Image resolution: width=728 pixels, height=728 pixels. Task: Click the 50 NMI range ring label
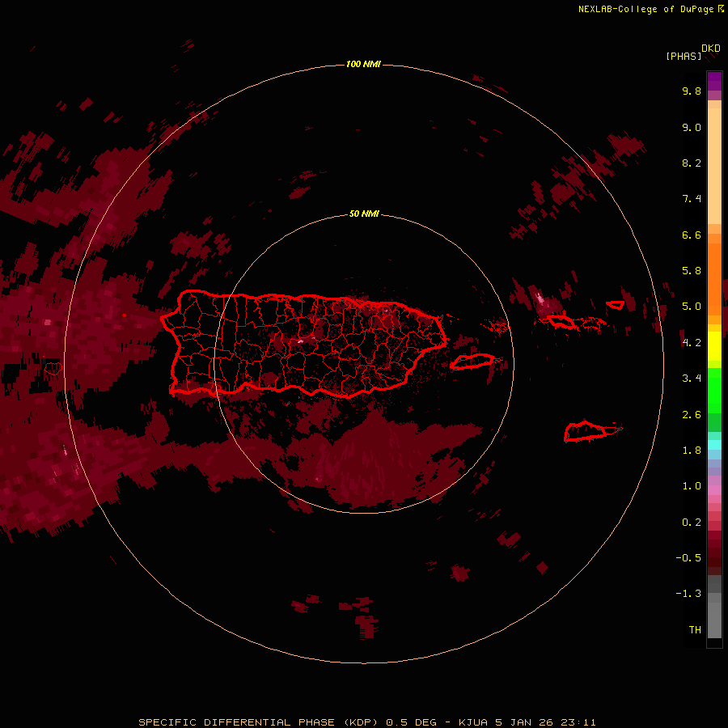(364, 214)
